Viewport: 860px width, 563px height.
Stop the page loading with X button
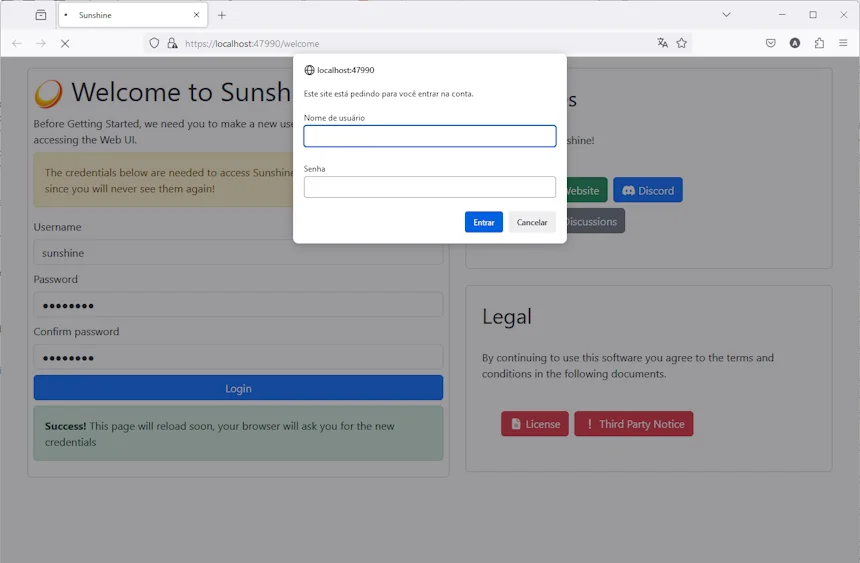coord(65,43)
